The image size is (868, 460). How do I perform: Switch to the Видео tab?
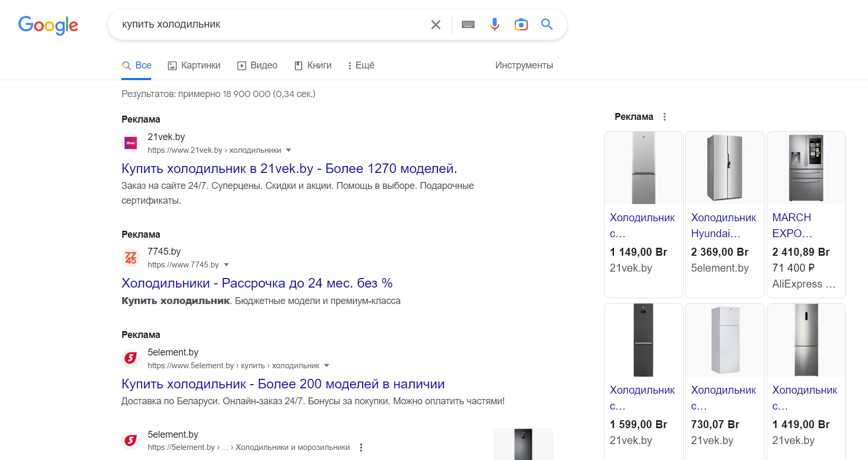coord(257,65)
